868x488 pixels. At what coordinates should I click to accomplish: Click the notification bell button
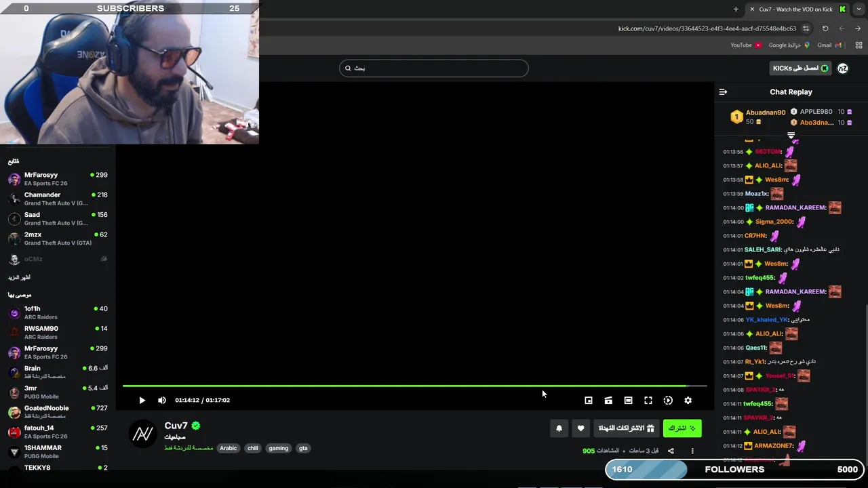(x=559, y=428)
